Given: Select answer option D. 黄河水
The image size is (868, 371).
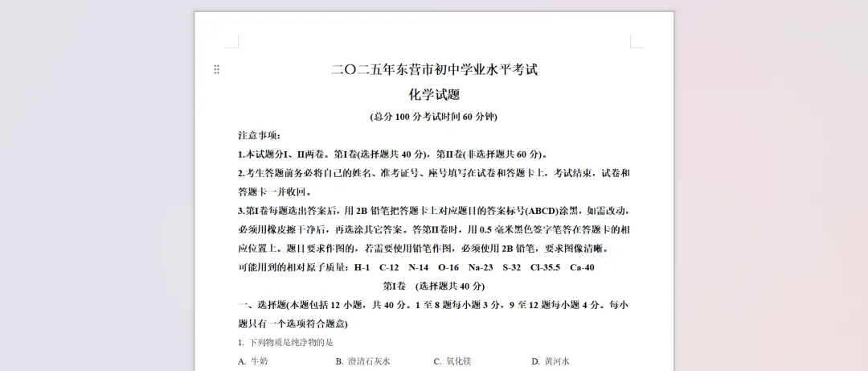Looking at the screenshot, I should tap(551, 361).
